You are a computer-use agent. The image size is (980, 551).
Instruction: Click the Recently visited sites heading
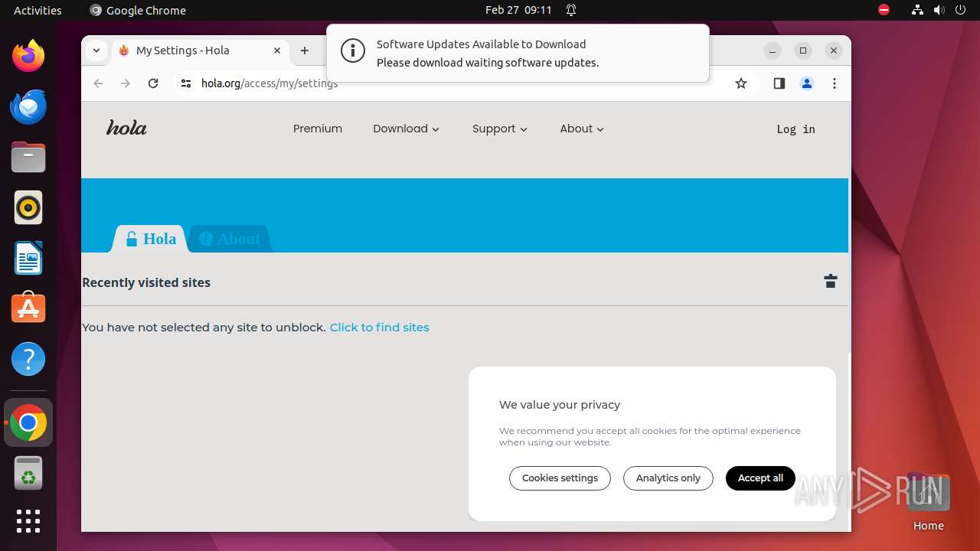(146, 282)
